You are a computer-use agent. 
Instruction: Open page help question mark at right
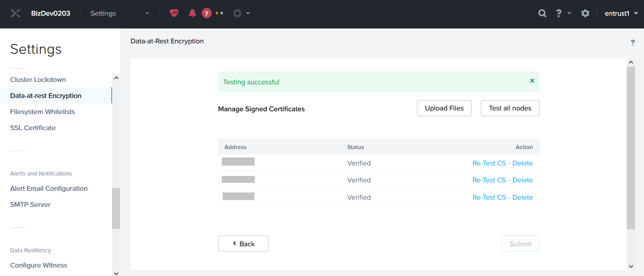[x=633, y=42]
